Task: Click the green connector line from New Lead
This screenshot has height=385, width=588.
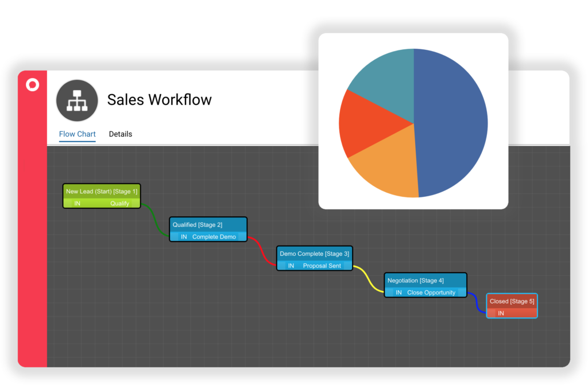Action: (x=154, y=220)
